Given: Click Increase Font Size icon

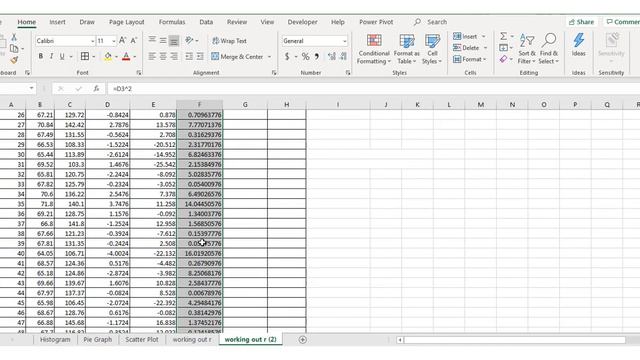Looking at the screenshot, I should [122, 41].
